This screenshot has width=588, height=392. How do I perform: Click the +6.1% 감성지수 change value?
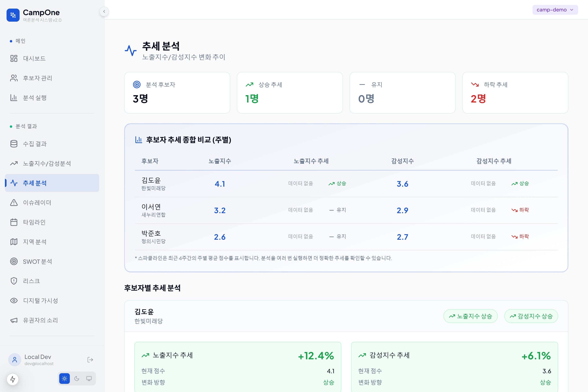(536, 355)
